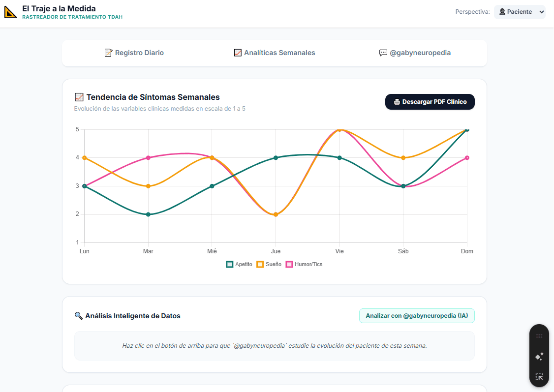Click Analizar con @gabyneuropedia (IA) button
554x392 pixels.
pyautogui.click(x=417, y=316)
